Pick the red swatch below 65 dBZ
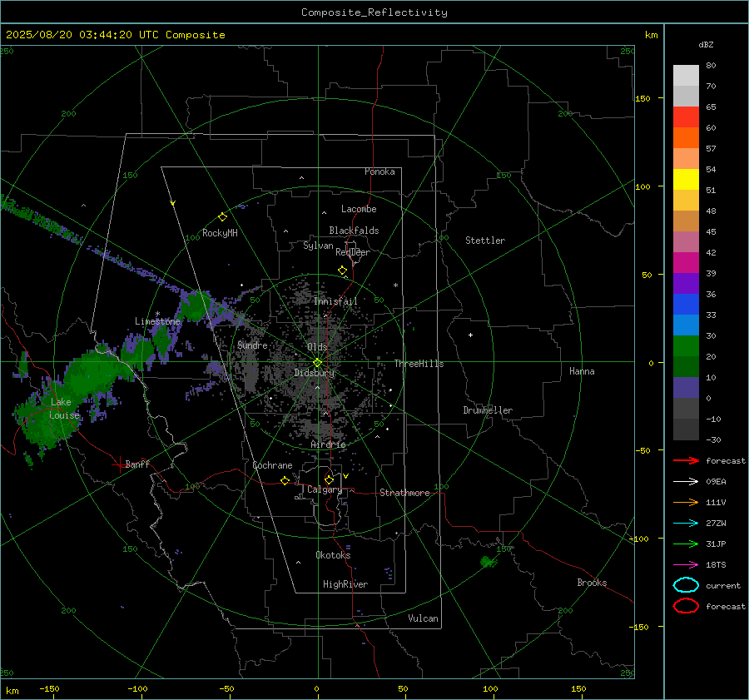The image size is (749, 700). 686,117
